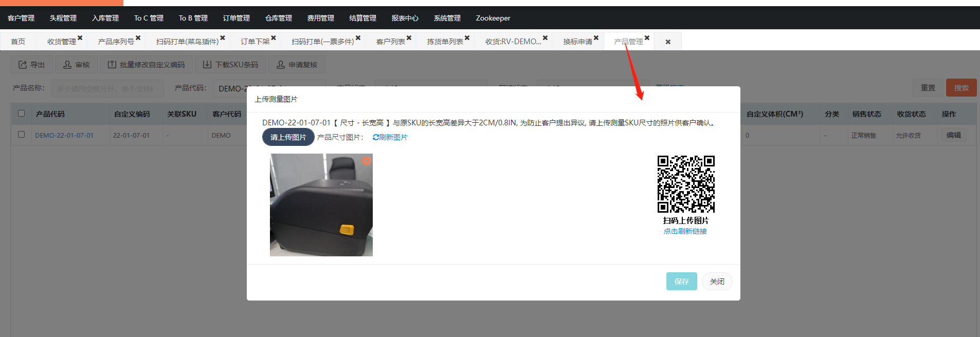Click the 编辑 button in the product row
This screenshot has width=980, height=337.
954,135
